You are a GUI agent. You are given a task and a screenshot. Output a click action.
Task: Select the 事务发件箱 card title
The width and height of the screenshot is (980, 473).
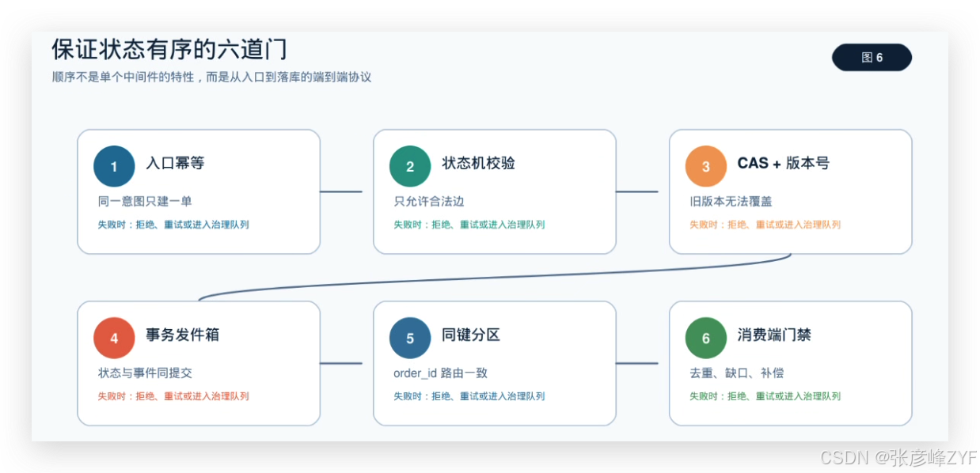point(182,335)
